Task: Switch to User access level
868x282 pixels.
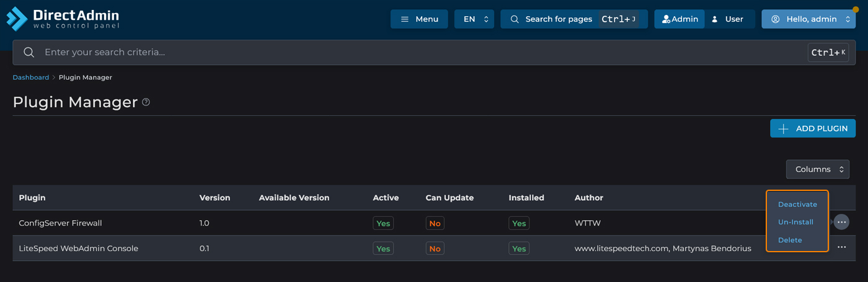Action: pyautogui.click(x=727, y=19)
